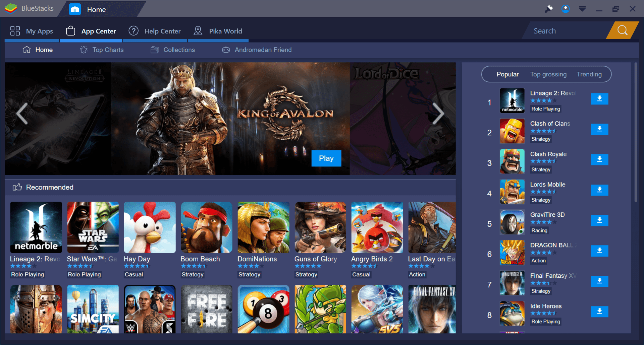644x345 pixels.
Task: Switch to My Apps tab
Action: click(32, 31)
